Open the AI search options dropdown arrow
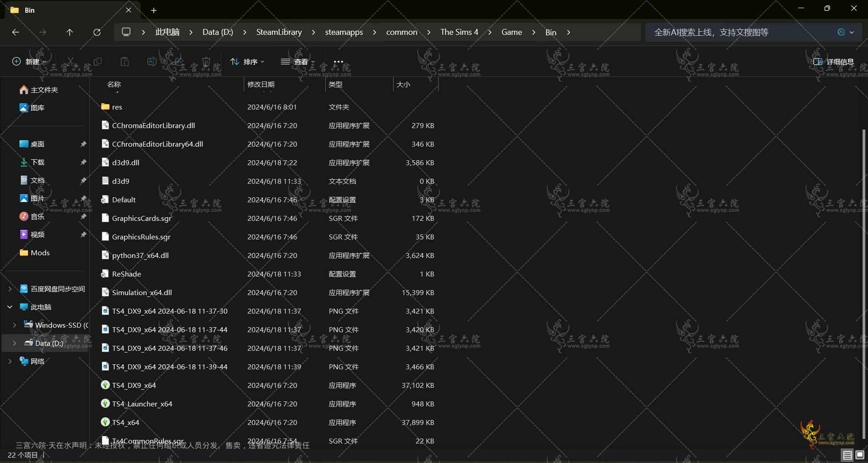This screenshot has height=463, width=868. [x=852, y=32]
